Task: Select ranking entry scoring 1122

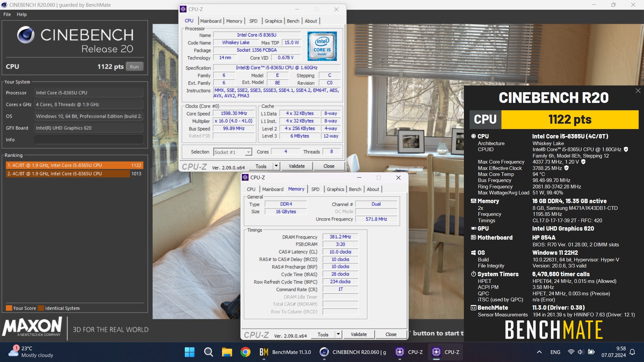Action: tap(74, 165)
